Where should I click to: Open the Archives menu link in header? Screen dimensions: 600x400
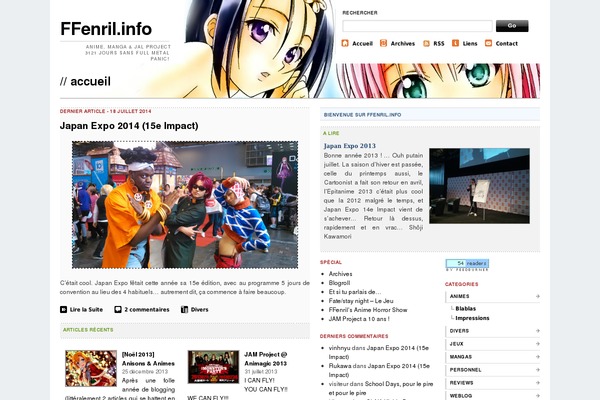pos(403,44)
